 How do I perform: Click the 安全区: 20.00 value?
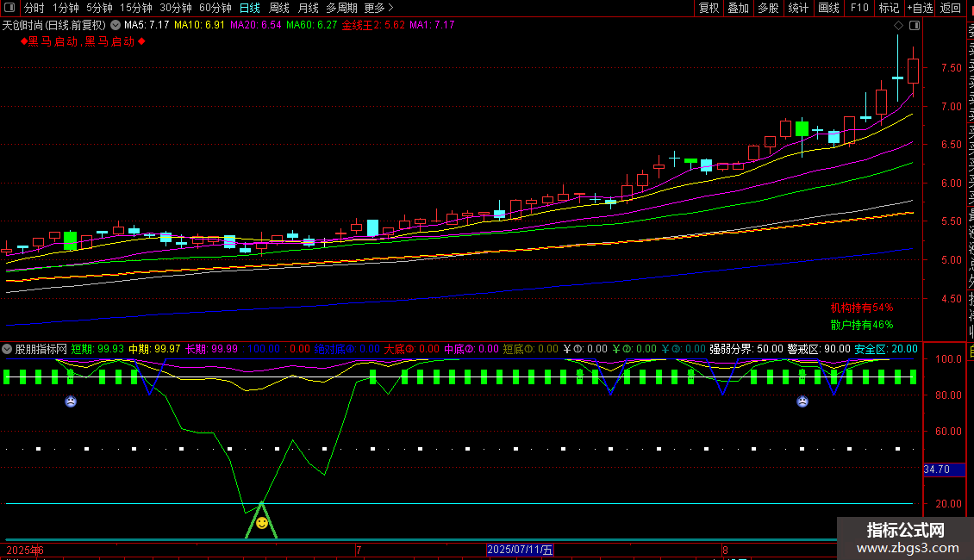(x=886, y=350)
